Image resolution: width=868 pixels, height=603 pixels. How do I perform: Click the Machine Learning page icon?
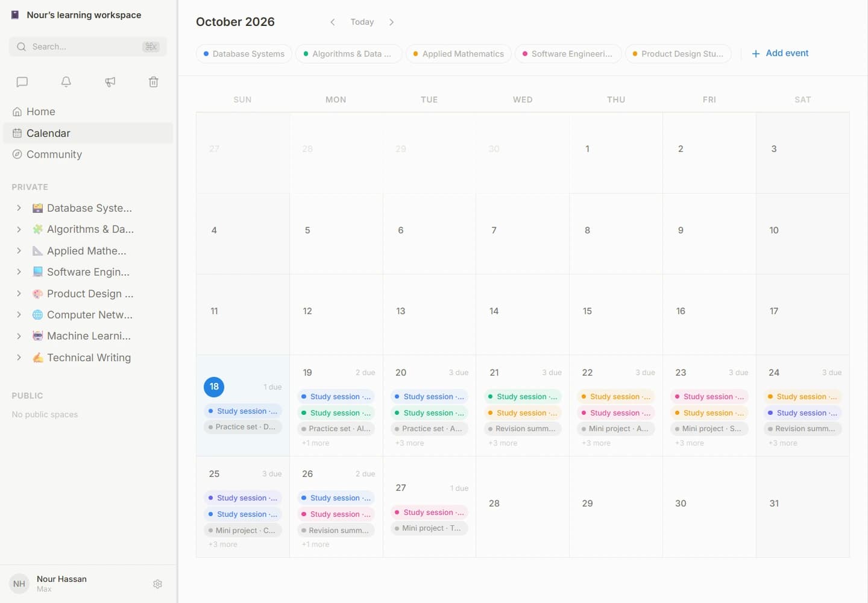point(37,336)
